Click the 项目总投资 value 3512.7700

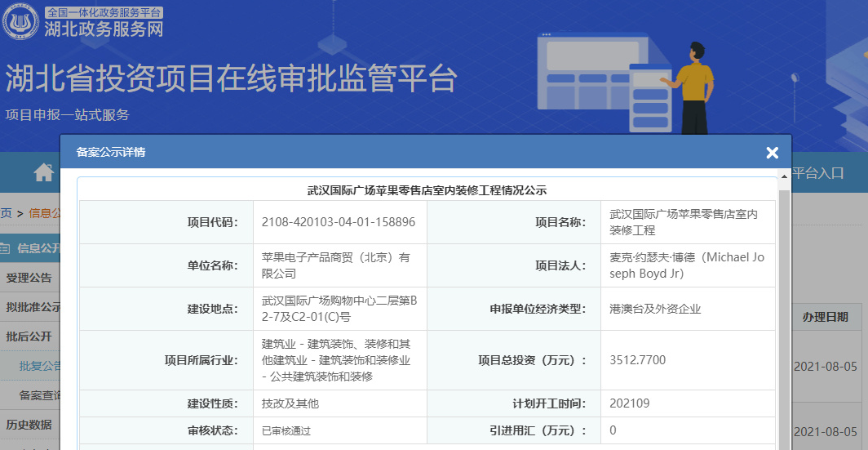tap(637, 359)
